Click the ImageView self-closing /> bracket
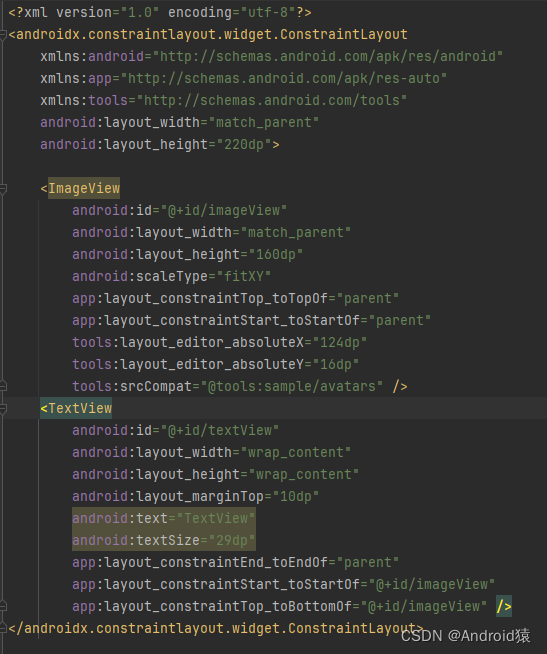This screenshot has height=654, width=547. [400, 387]
